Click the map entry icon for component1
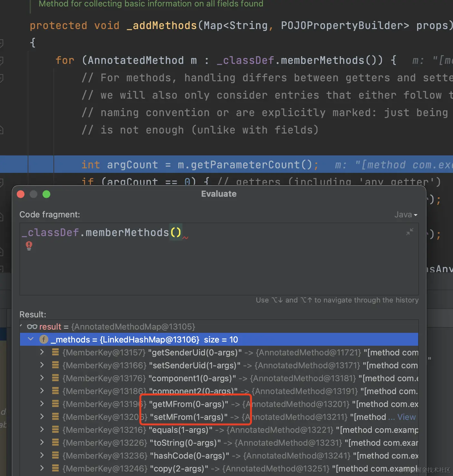 click(x=55, y=378)
